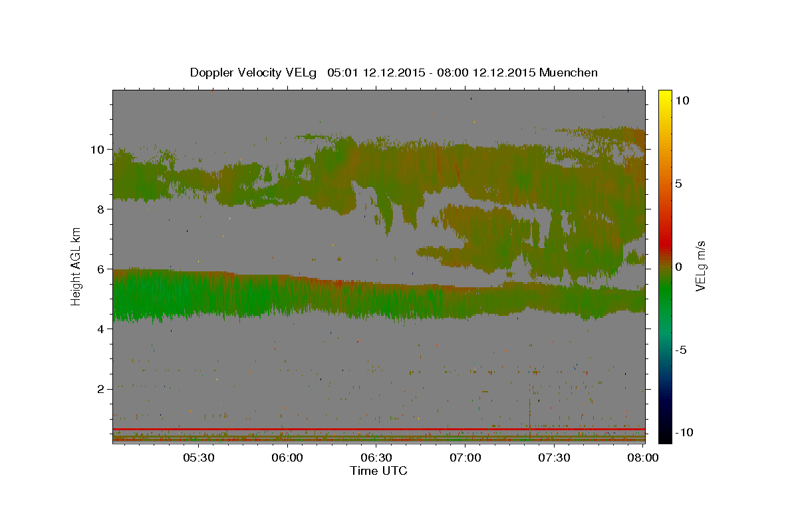Click the 'VELg m/s' colorbar label
This screenshot has width=798, height=532.
[700, 265]
